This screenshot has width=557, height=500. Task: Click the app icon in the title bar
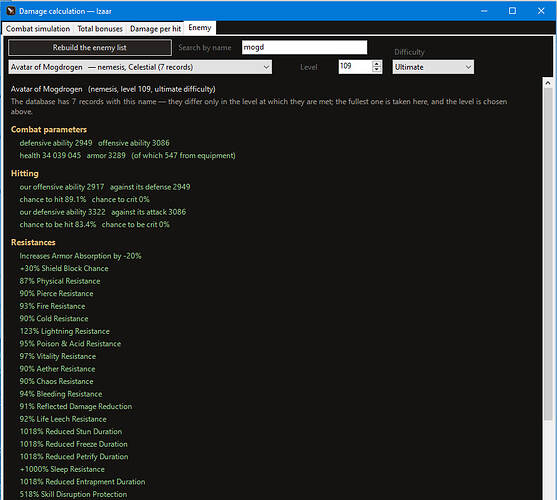pos(11,11)
